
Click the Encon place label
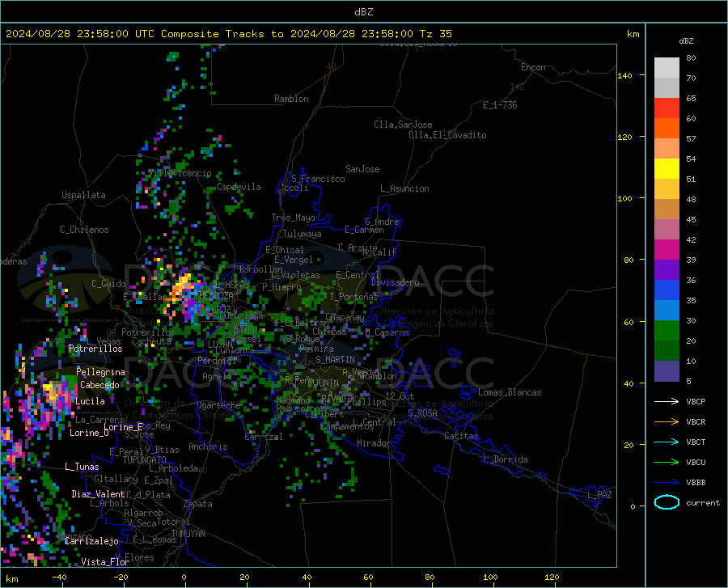point(533,67)
